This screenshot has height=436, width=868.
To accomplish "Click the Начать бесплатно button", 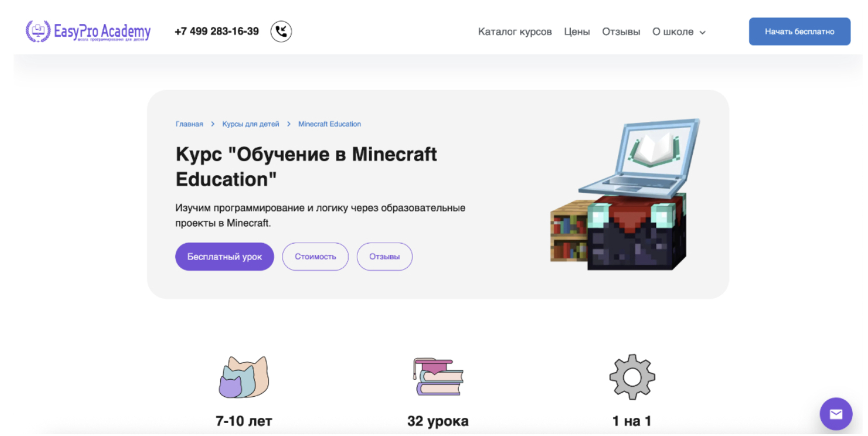I will point(800,32).
